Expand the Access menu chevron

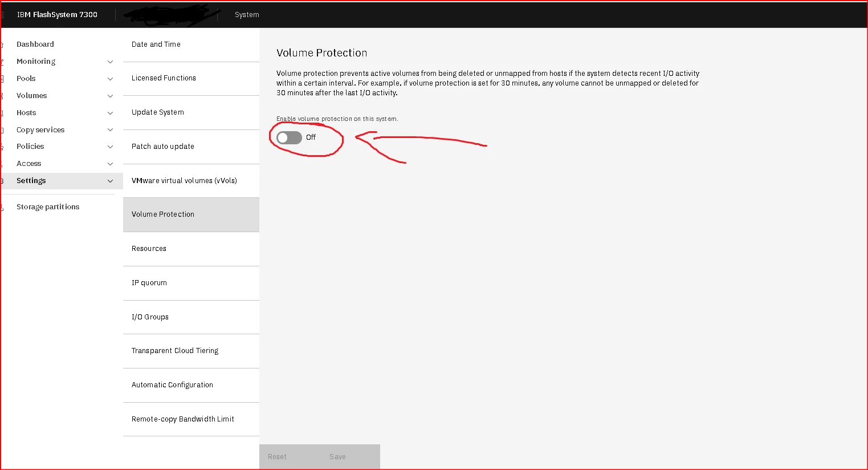pos(110,164)
